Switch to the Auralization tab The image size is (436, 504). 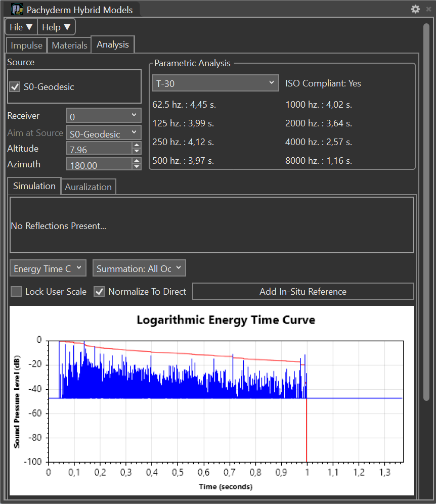click(88, 187)
